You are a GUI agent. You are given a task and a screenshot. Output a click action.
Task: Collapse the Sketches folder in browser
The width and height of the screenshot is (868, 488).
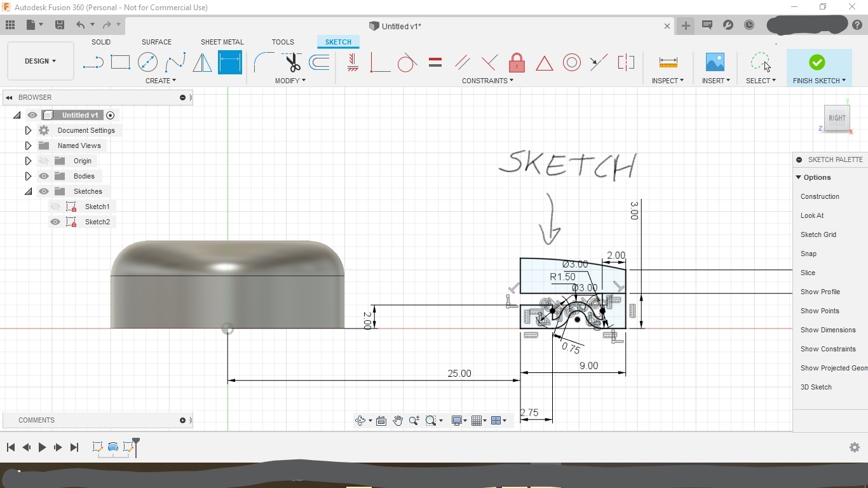(x=28, y=191)
